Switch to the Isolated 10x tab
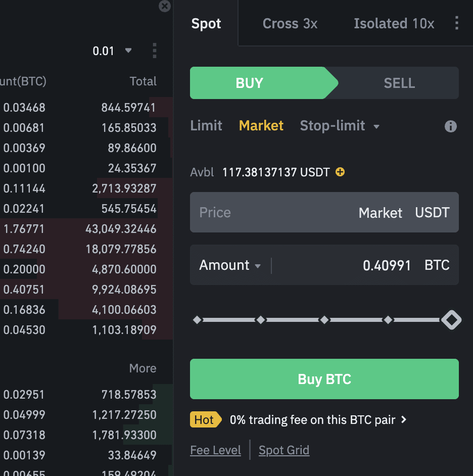The image size is (473, 476). click(x=394, y=23)
